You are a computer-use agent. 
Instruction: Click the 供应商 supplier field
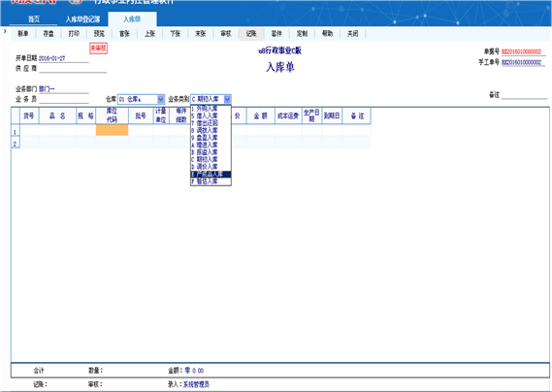(73, 69)
